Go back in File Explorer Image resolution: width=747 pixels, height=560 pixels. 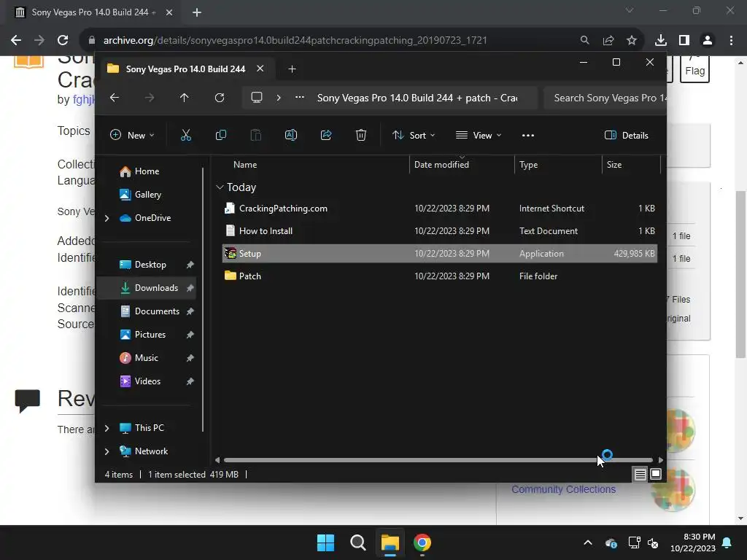pyautogui.click(x=115, y=98)
